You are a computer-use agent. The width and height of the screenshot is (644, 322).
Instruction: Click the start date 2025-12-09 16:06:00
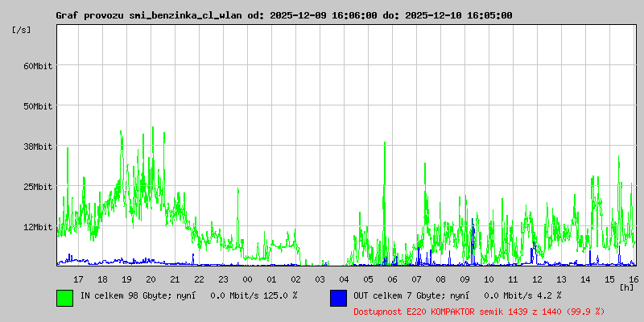(x=324, y=15)
